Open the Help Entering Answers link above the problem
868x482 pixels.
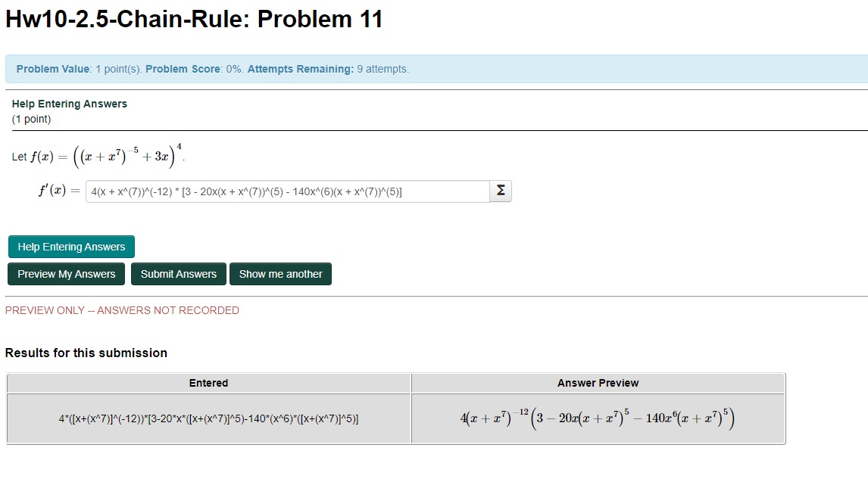70,104
